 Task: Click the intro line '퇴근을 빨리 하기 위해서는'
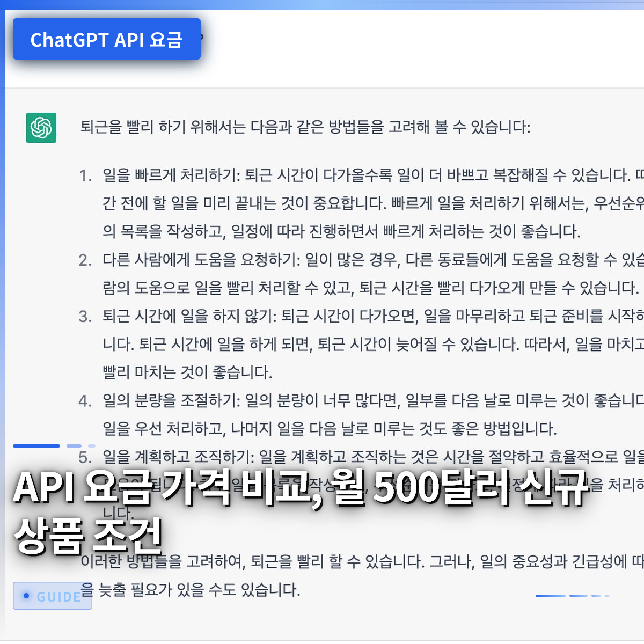[x=163, y=127]
